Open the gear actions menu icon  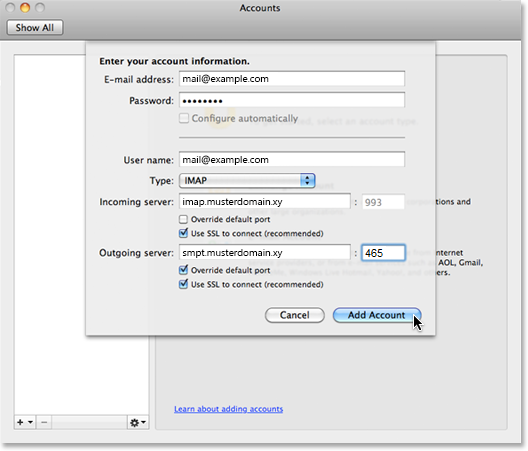click(134, 422)
